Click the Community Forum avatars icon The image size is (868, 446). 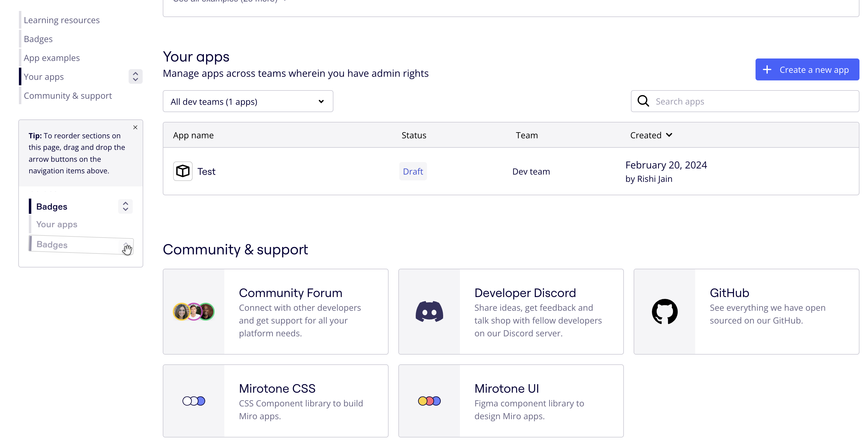194,312
